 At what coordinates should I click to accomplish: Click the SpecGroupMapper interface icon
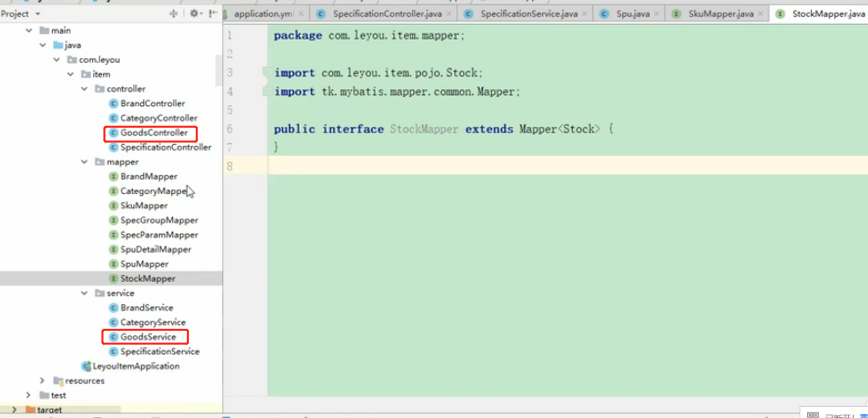(x=114, y=220)
